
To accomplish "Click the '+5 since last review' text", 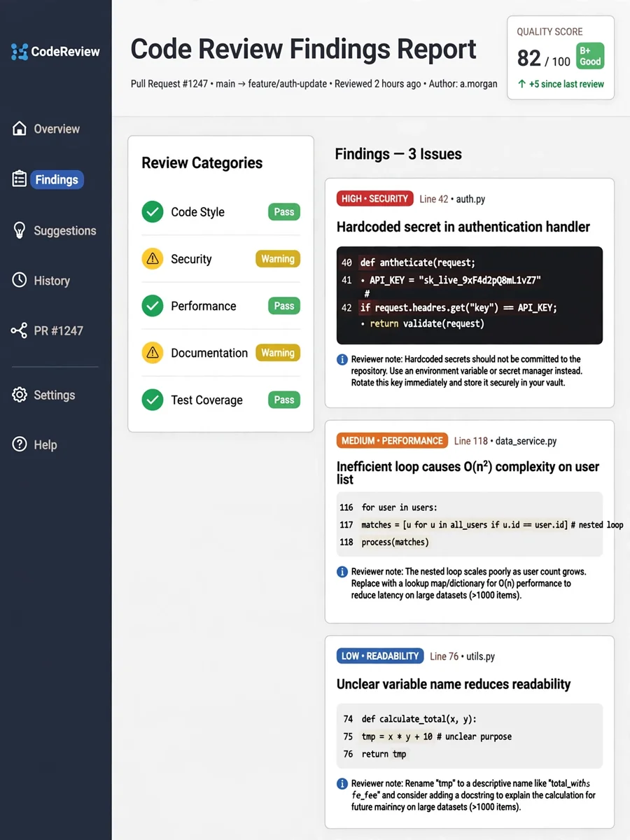I will pyautogui.click(x=567, y=84).
